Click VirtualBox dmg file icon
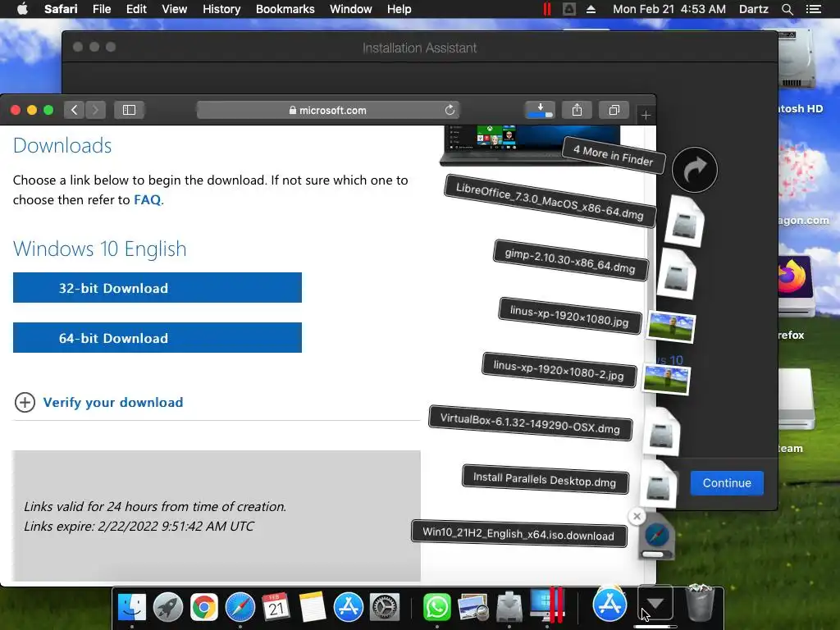The image size is (840, 630). pyautogui.click(x=662, y=432)
